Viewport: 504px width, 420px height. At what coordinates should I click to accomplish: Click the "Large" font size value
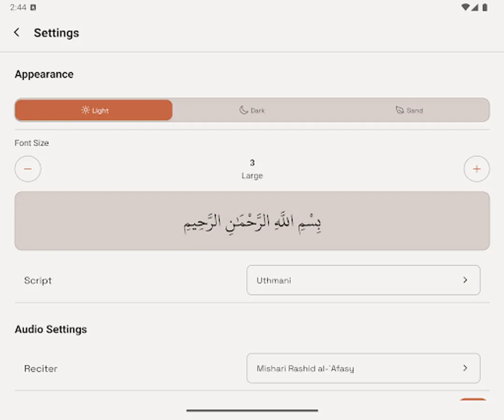click(252, 175)
